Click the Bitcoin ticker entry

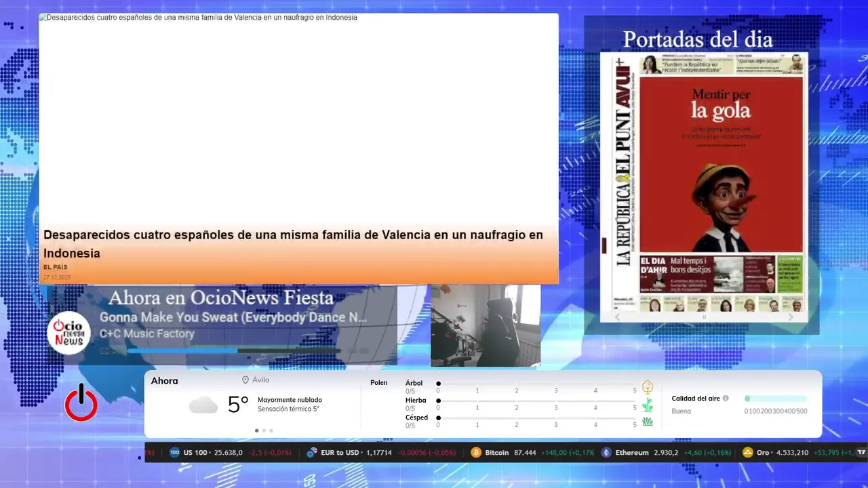[x=532, y=452]
